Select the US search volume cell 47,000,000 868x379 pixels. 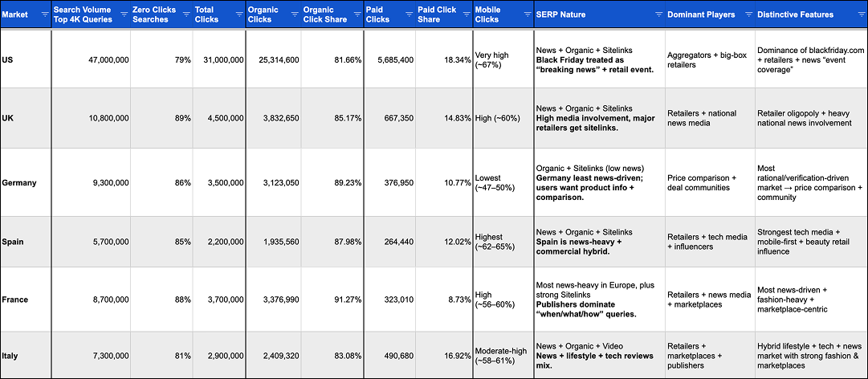pyautogui.click(x=92, y=59)
